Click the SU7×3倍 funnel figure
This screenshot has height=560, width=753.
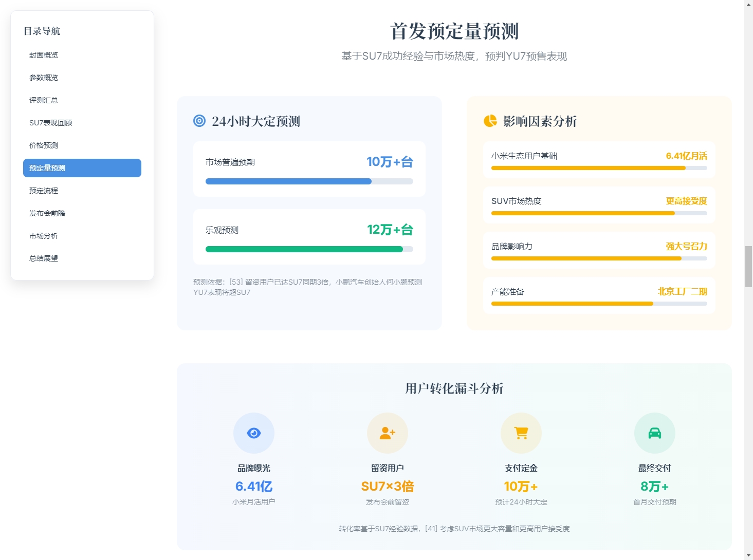pyautogui.click(x=388, y=486)
